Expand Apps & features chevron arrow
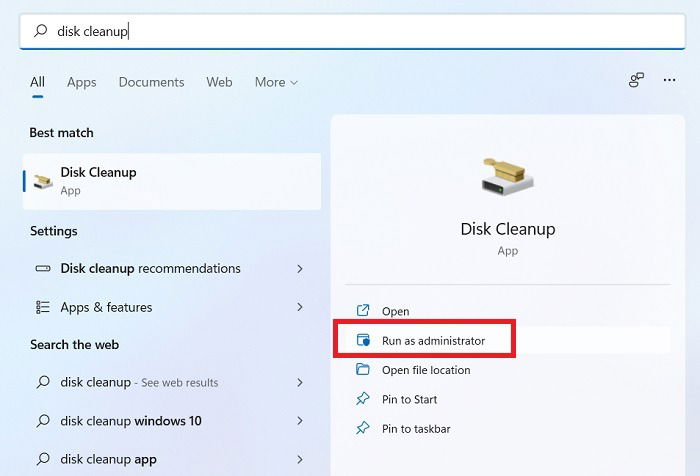 pos(300,307)
